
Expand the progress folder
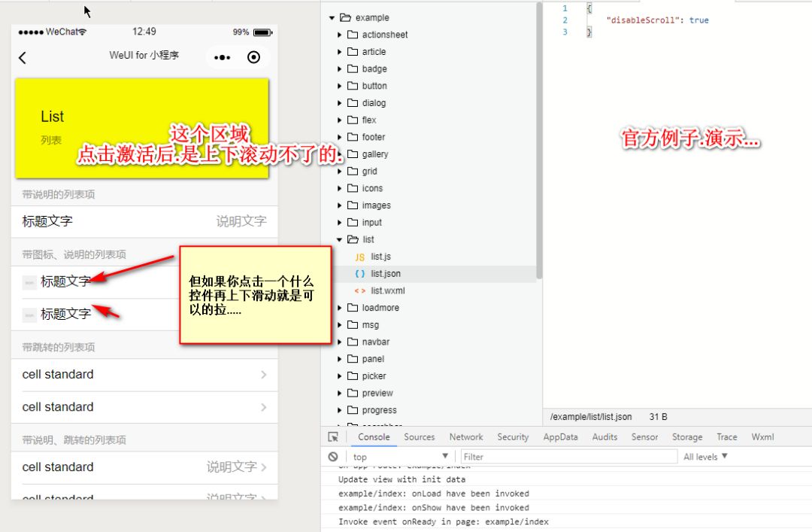point(339,410)
